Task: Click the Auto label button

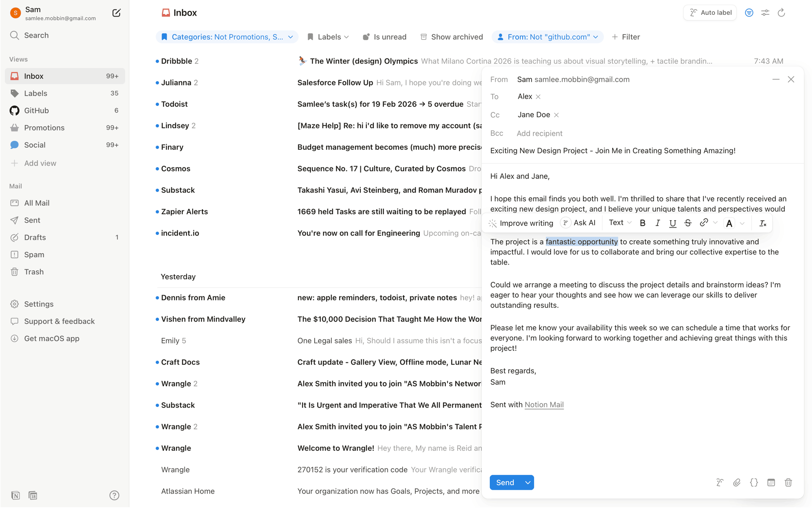Action: (710, 13)
